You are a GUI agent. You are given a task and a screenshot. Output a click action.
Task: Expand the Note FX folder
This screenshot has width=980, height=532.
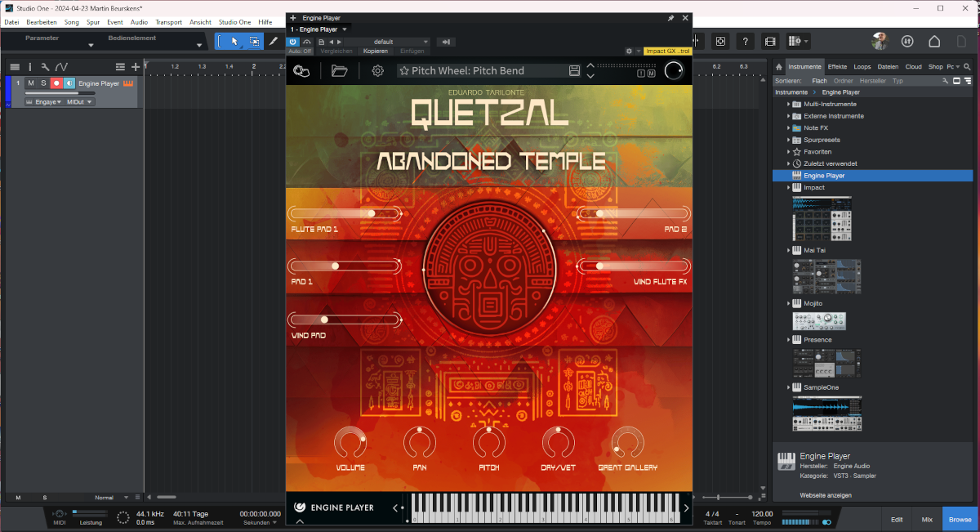pos(788,128)
